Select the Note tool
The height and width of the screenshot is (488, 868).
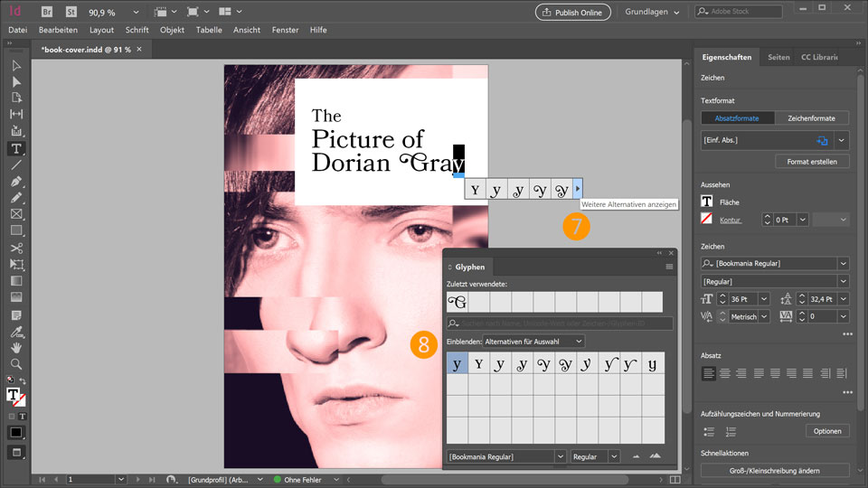(x=16, y=315)
